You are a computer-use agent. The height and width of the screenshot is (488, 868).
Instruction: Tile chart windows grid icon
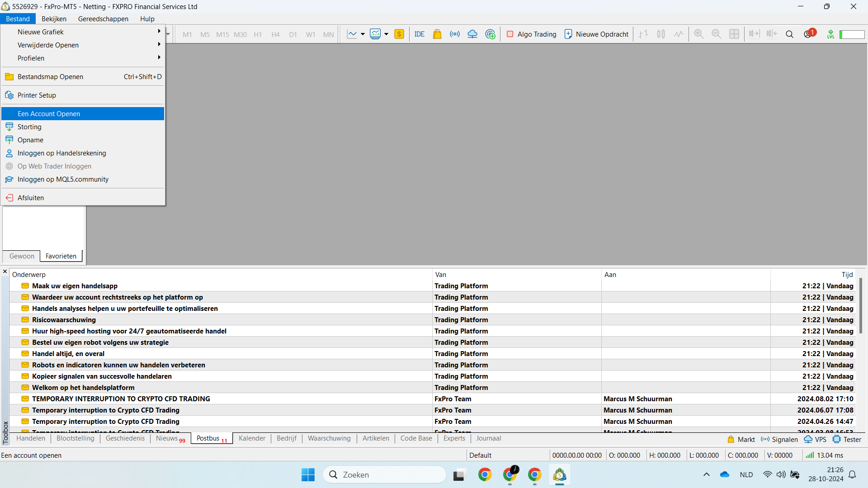pyautogui.click(x=734, y=34)
